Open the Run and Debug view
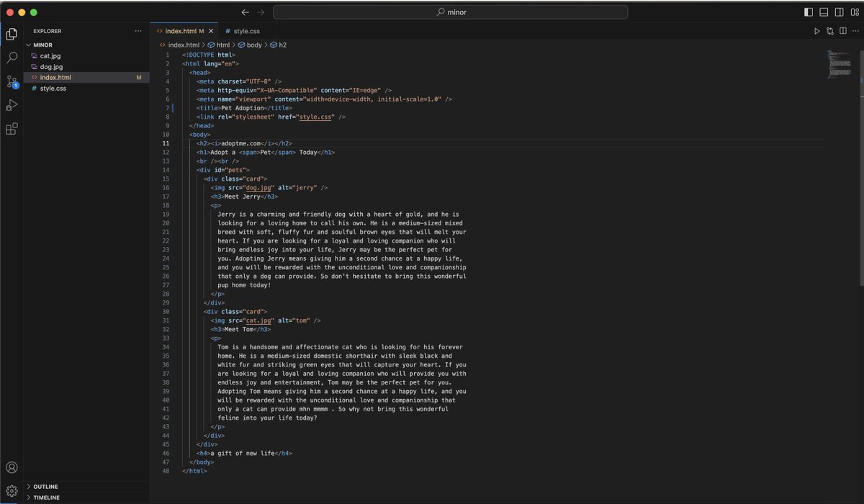This screenshot has height=504, width=864. [12, 105]
